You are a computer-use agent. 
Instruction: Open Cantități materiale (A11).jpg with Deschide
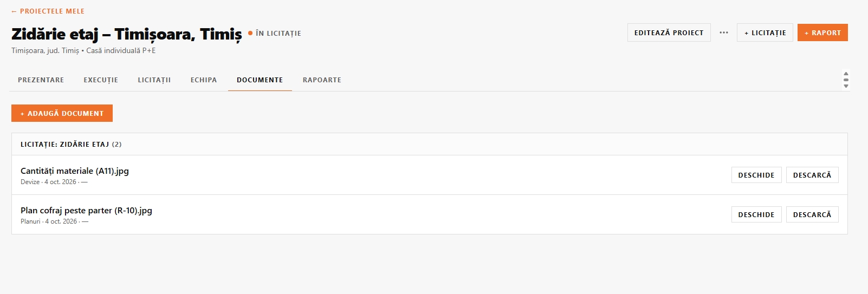pos(756,175)
